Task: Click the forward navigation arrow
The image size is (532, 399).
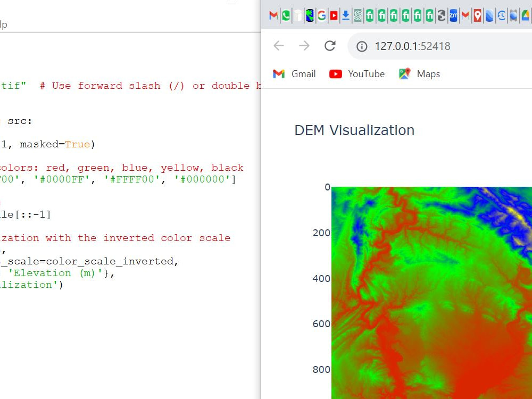Action: pos(304,46)
